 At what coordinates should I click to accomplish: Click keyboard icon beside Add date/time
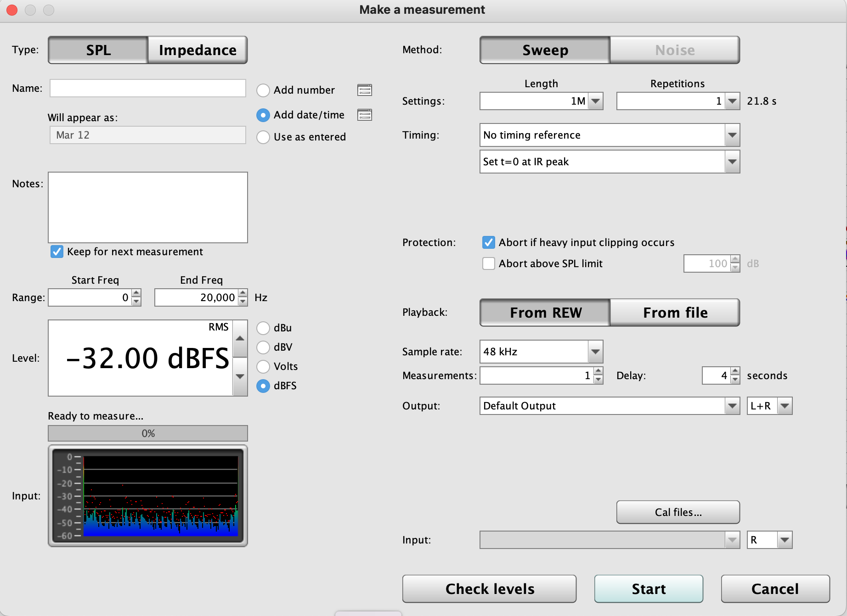pyautogui.click(x=365, y=115)
